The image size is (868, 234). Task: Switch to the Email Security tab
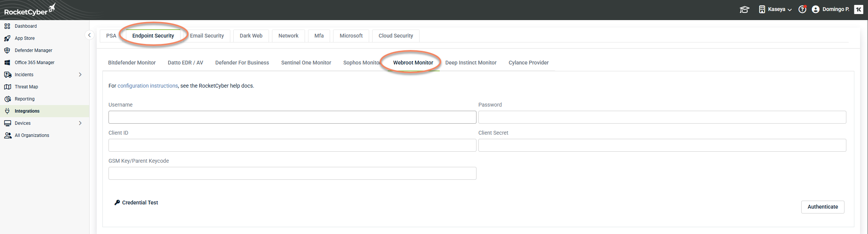click(207, 36)
